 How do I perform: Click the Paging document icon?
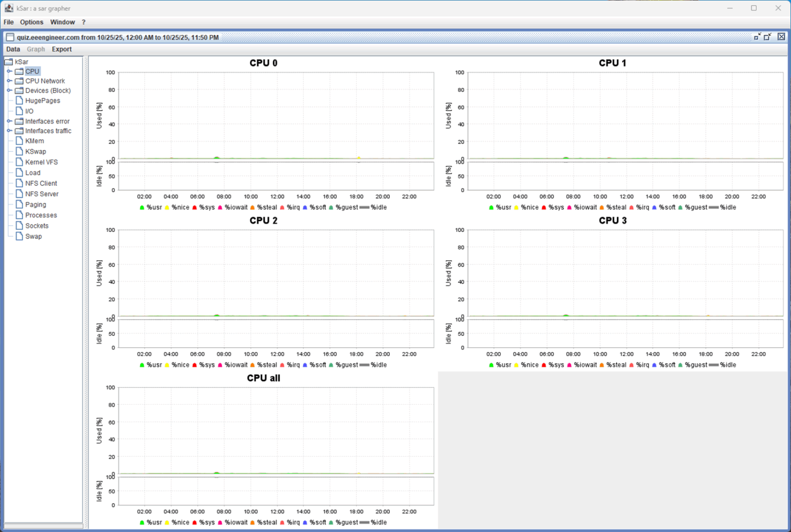tap(20, 204)
